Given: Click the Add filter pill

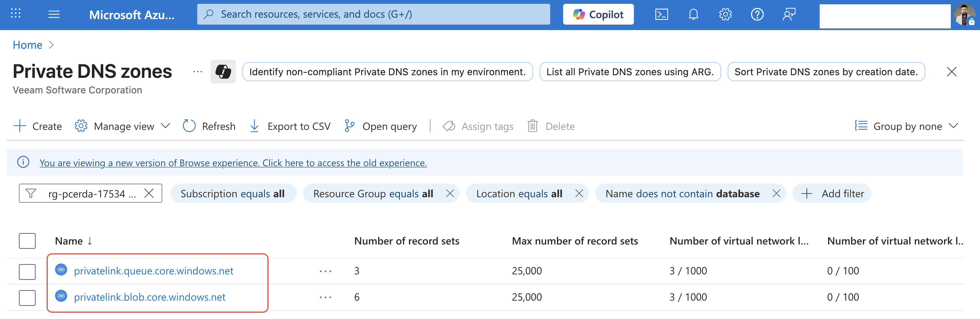Looking at the screenshot, I should pos(832,194).
